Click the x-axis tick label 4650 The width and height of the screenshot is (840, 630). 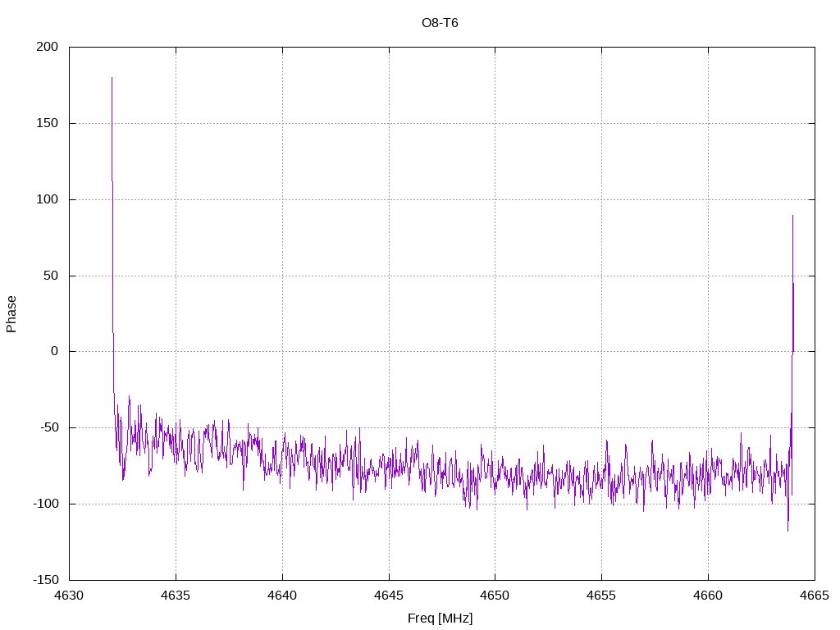click(495, 596)
